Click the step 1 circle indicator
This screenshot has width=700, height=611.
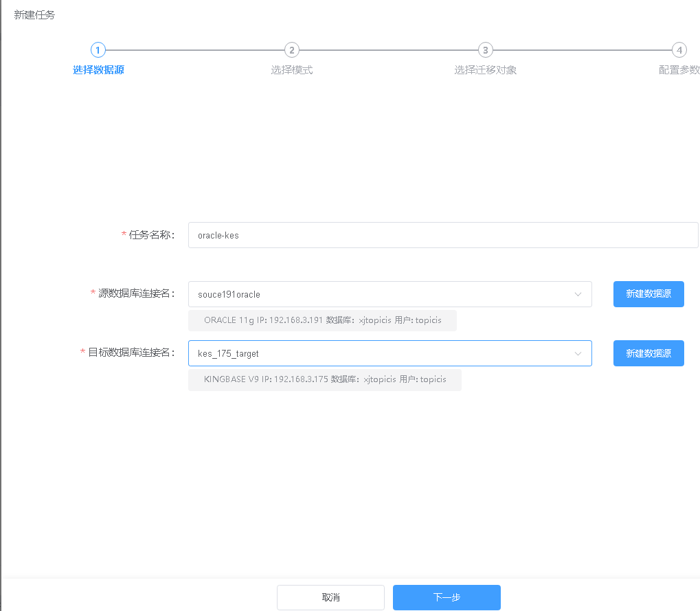[x=98, y=50]
